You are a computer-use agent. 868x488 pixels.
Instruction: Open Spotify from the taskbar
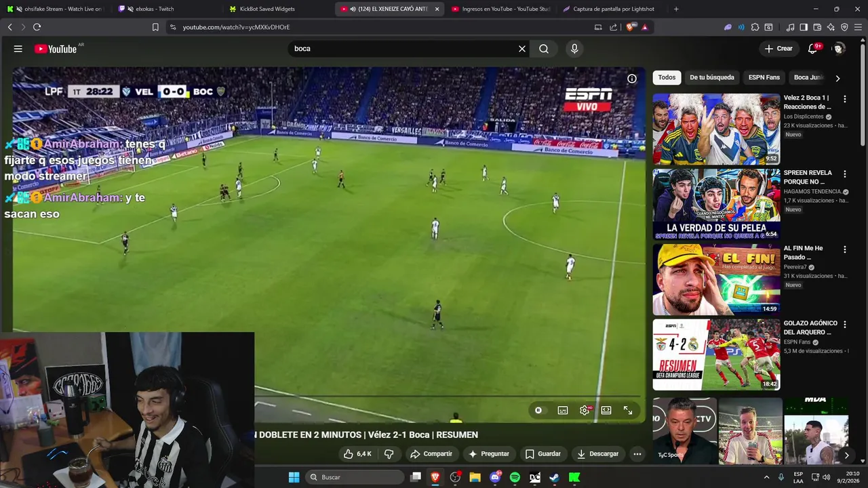tap(515, 477)
